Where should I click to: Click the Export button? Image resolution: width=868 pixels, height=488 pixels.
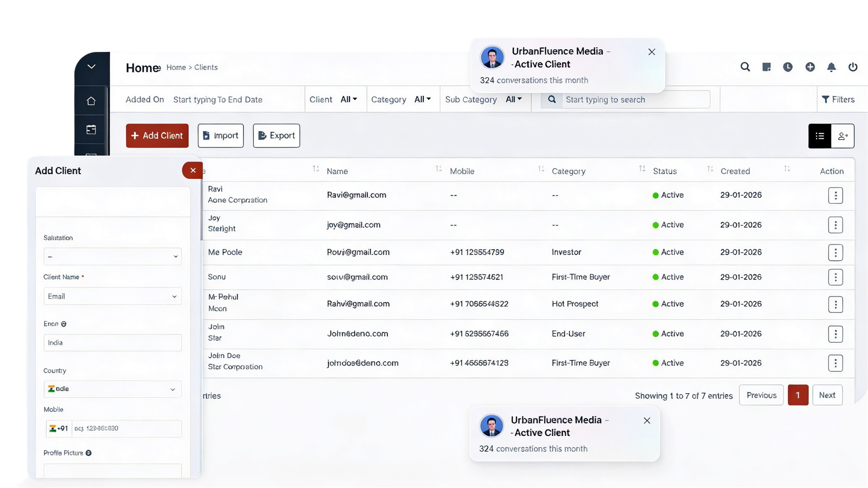(x=276, y=136)
